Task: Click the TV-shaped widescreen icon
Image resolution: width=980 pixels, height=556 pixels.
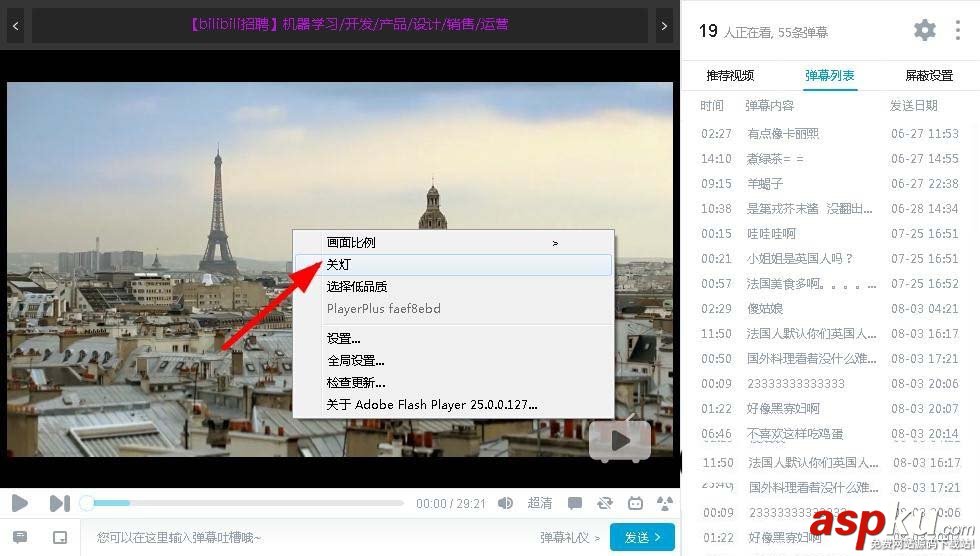Action: [635, 503]
